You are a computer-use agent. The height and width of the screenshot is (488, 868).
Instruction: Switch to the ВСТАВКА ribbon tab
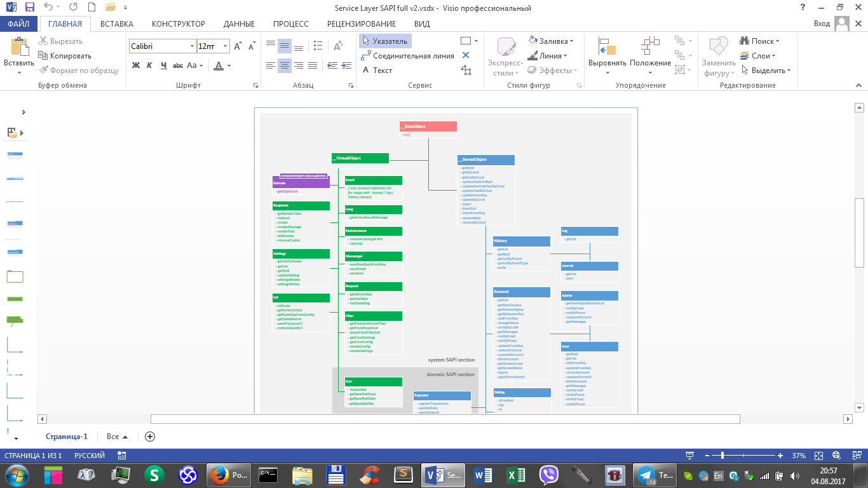pyautogui.click(x=117, y=24)
